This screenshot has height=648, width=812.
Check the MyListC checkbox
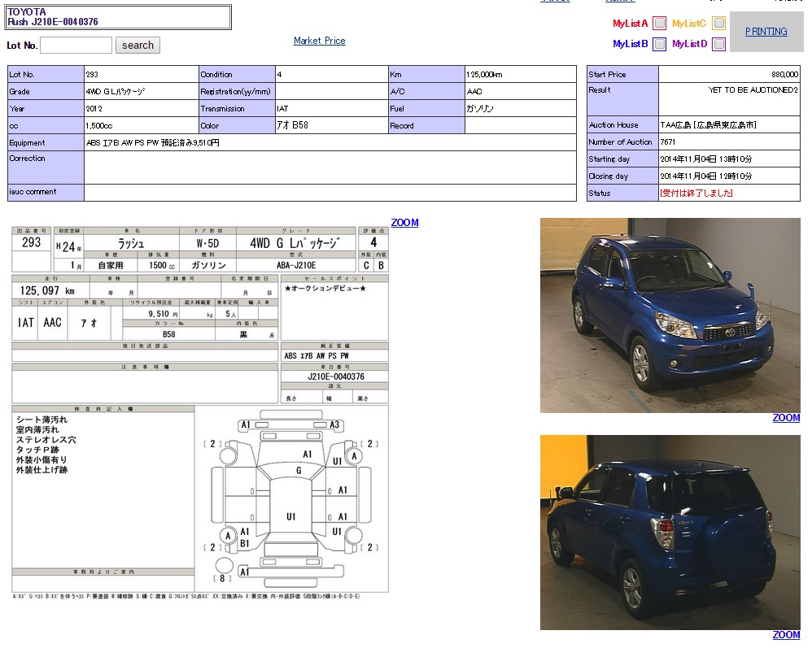718,24
